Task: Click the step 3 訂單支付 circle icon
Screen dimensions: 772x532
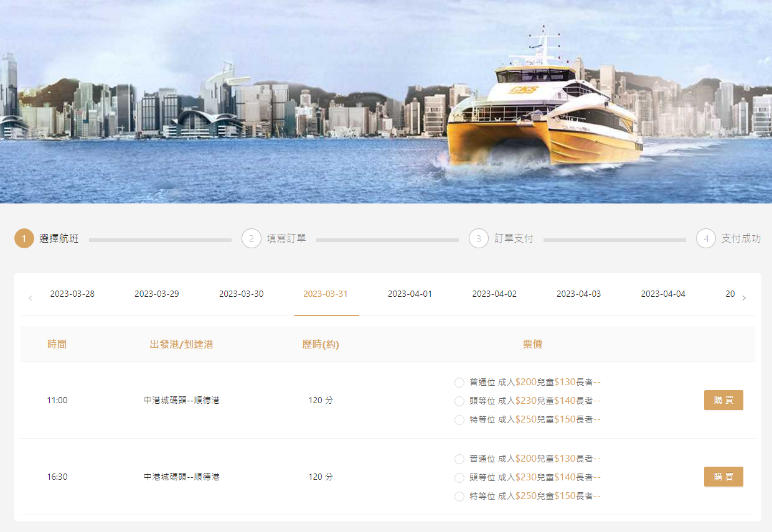Action: coord(479,238)
